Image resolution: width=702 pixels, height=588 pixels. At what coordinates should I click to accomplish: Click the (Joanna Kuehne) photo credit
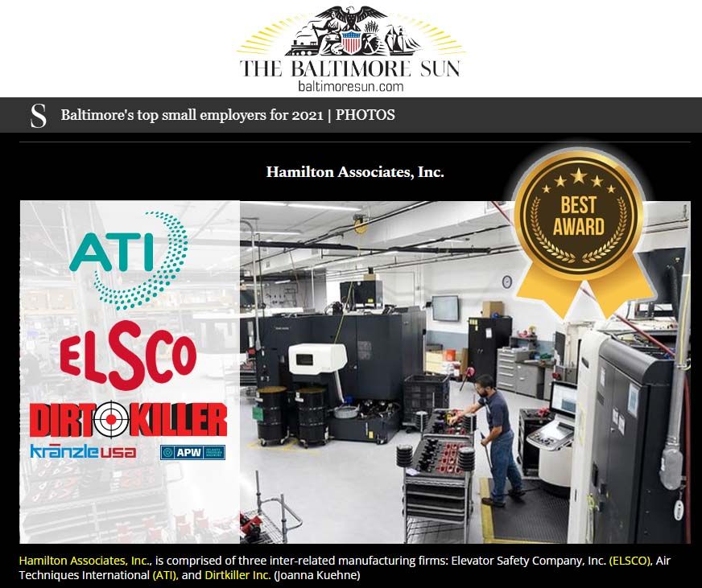pos(317,575)
